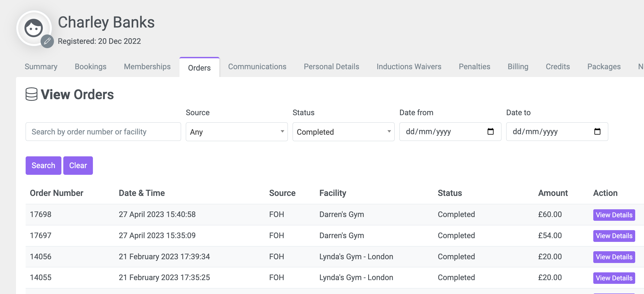Select the Orders tab

(x=199, y=68)
